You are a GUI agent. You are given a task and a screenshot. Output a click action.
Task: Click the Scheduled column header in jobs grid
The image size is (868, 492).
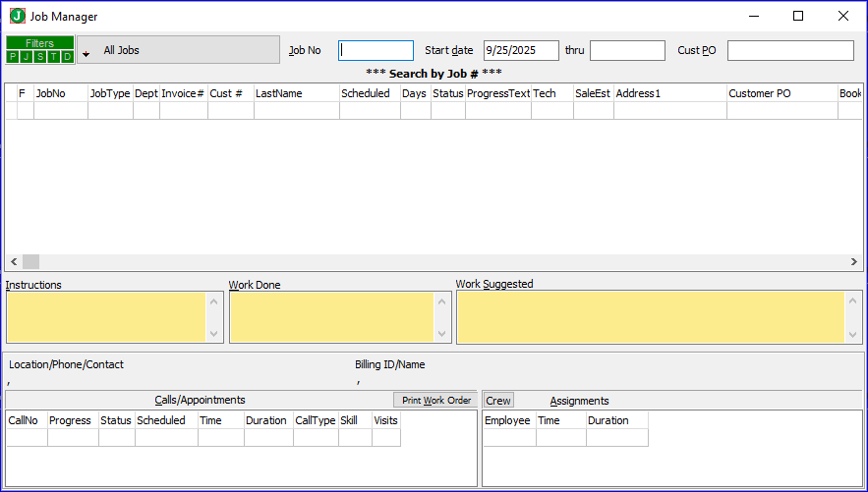(x=371, y=93)
